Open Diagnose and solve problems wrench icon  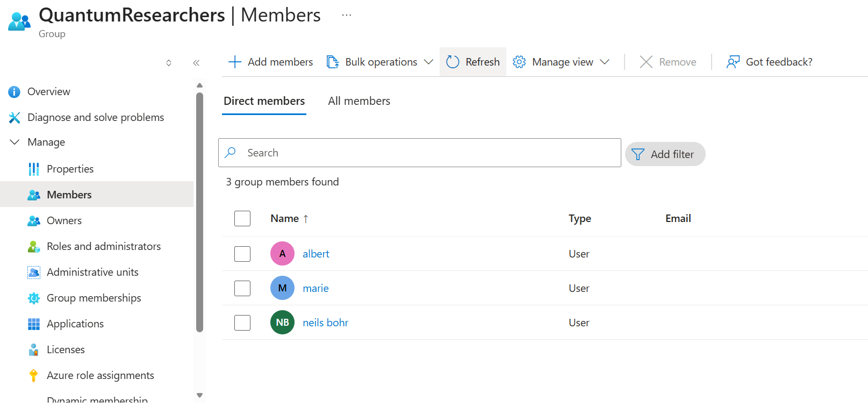[x=15, y=118]
